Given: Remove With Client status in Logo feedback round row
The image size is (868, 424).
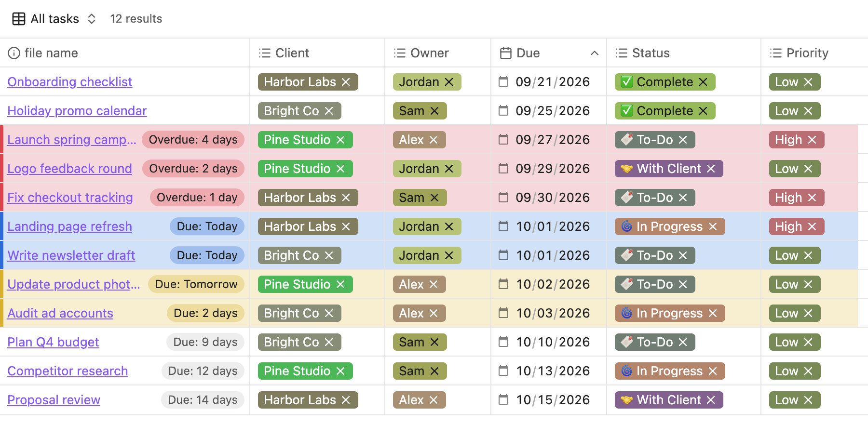Looking at the screenshot, I should tap(711, 169).
